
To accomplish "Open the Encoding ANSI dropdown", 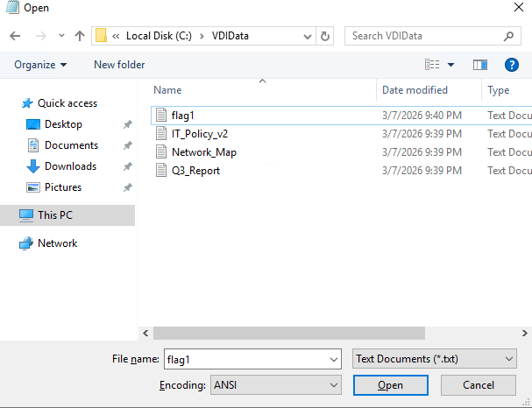I will tap(276, 385).
